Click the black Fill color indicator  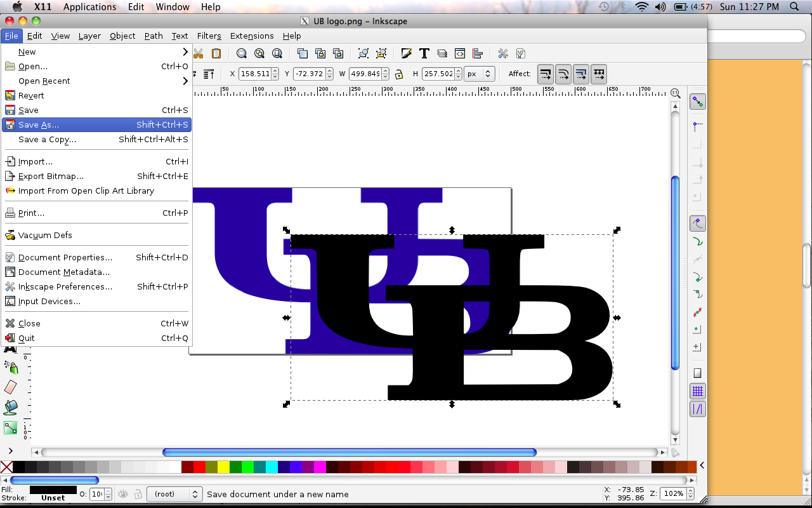pyautogui.click(x=53, y=490)
